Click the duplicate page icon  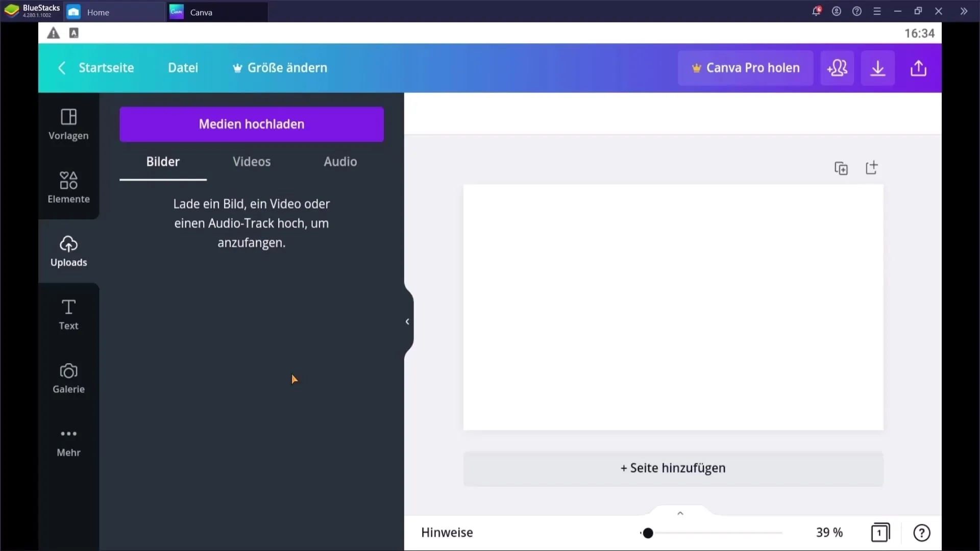841,167
